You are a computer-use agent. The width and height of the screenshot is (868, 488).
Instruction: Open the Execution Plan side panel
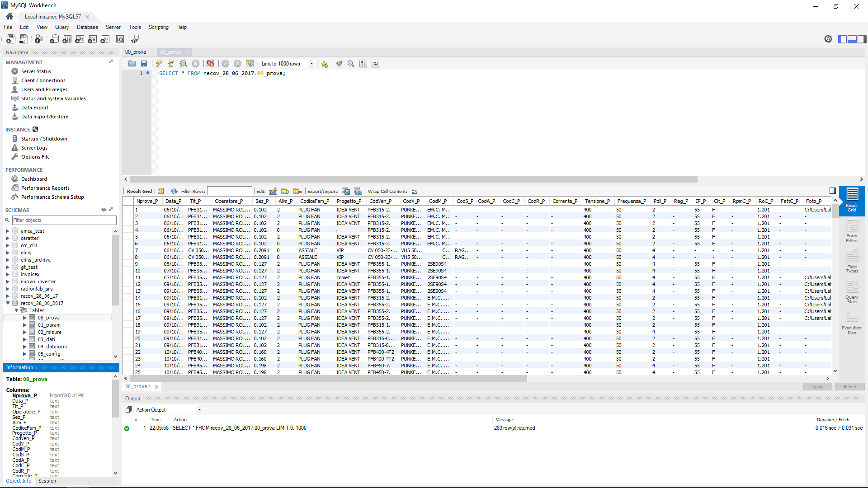[x=852, y=324]
